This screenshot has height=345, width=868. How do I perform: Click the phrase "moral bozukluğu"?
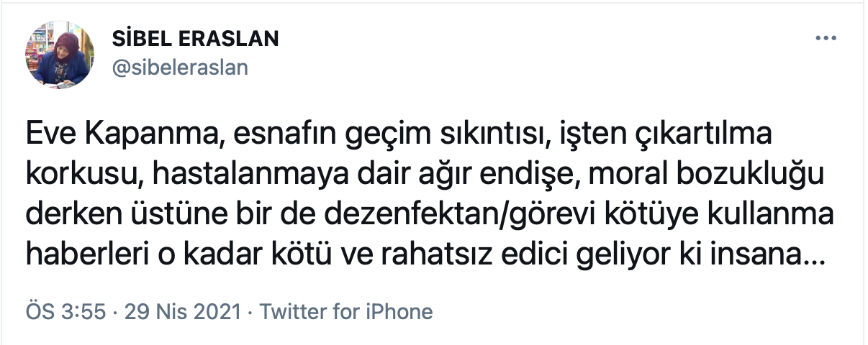(x=697, y=176)
